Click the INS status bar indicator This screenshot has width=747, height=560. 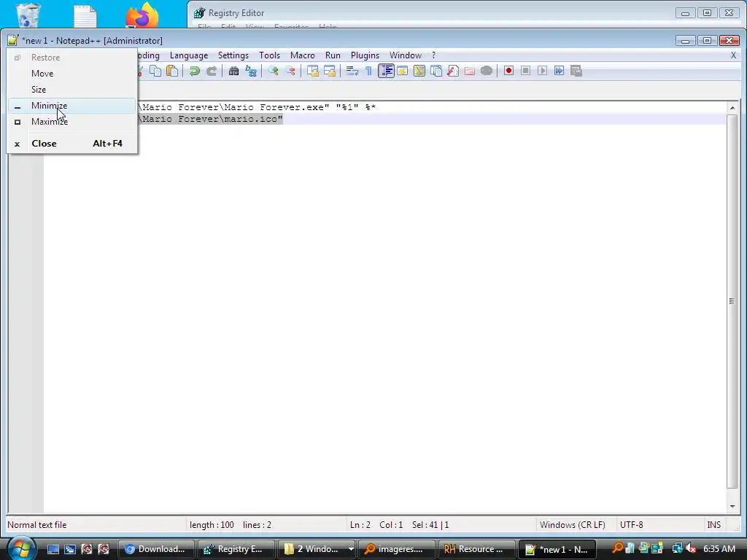point(713,525)
